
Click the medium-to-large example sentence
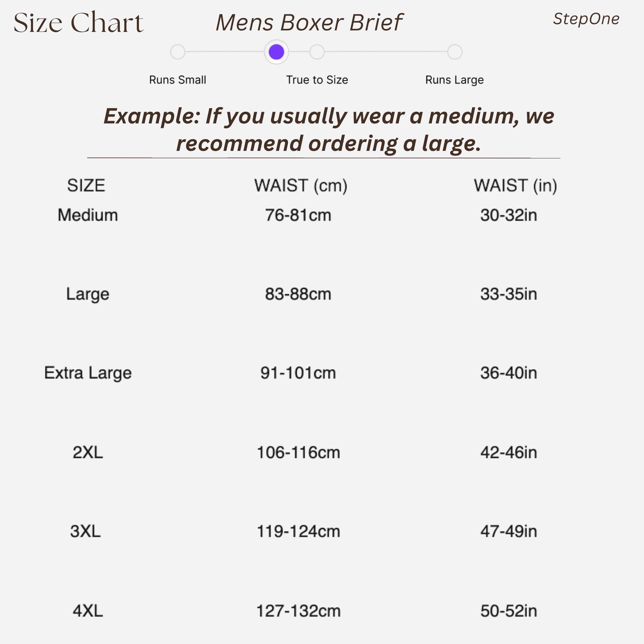coord(329,130)
